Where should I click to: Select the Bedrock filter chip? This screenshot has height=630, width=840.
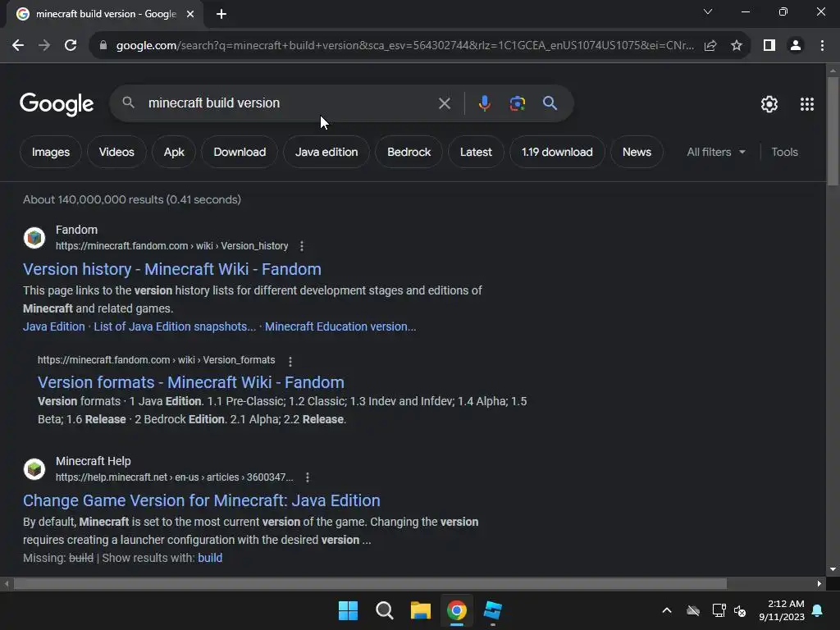tap(409, 152)
